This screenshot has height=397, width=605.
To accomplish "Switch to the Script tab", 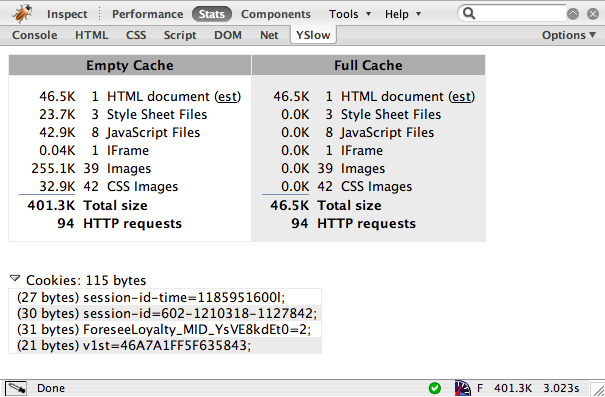I will [x=180, y=35].
